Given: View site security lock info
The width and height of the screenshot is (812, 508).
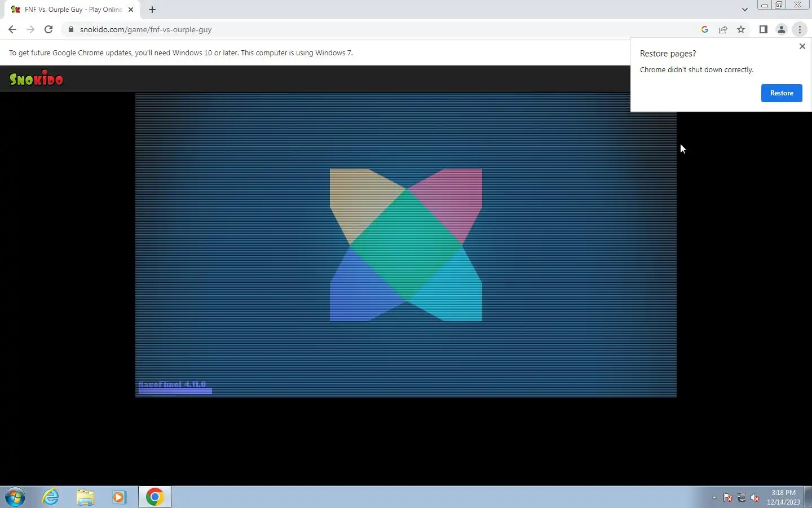Looking at the screenshot, I should (x=70, y=29).
